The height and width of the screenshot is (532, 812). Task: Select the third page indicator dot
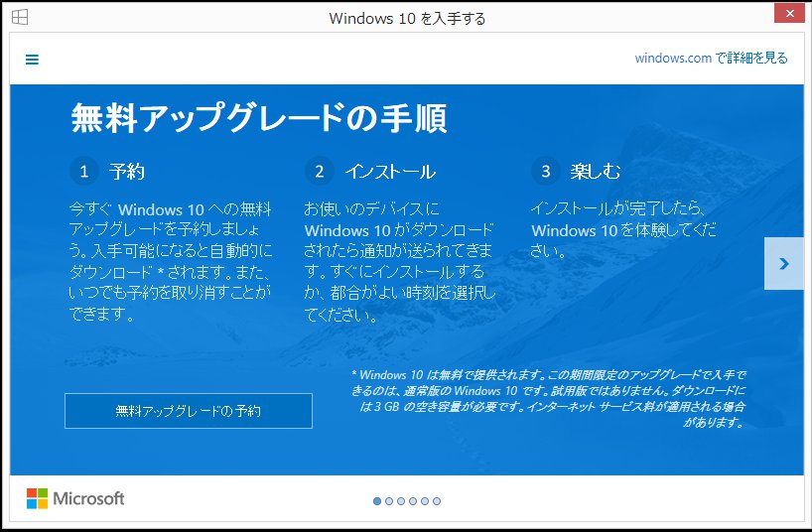[x=401, y=501]
